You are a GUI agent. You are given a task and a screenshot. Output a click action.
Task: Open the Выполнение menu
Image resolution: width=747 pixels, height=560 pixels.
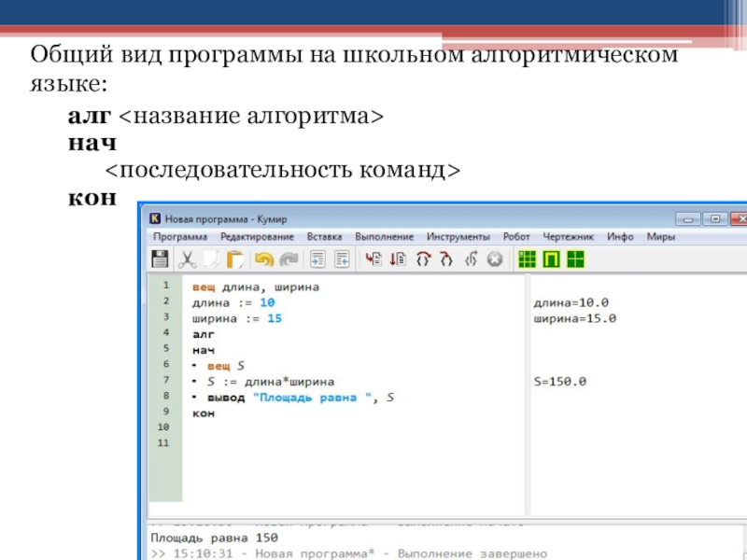coord(384,237)
